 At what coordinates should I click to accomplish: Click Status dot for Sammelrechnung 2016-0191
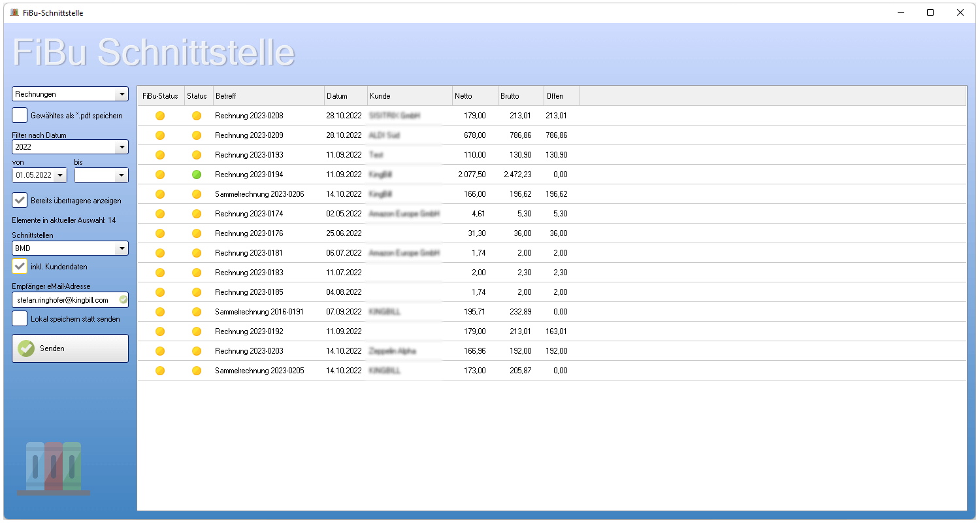197,312
